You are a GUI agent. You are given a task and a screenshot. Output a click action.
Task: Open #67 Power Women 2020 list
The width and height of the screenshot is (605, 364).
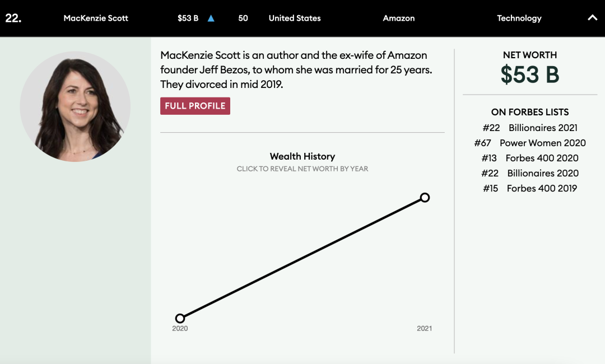coord(530,143)
